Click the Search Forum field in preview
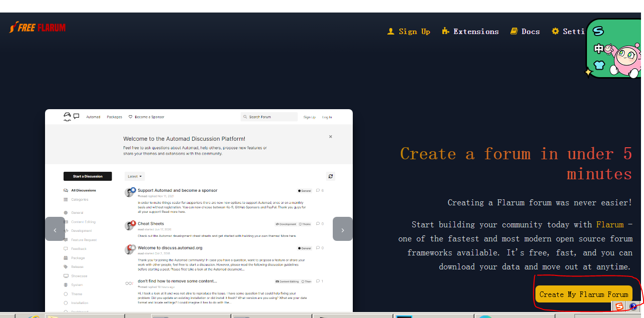This screenshot has height=318, width=644. 269,117
